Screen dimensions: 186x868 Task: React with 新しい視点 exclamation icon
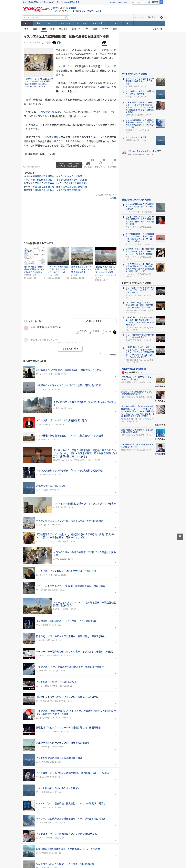click(112, 164)
